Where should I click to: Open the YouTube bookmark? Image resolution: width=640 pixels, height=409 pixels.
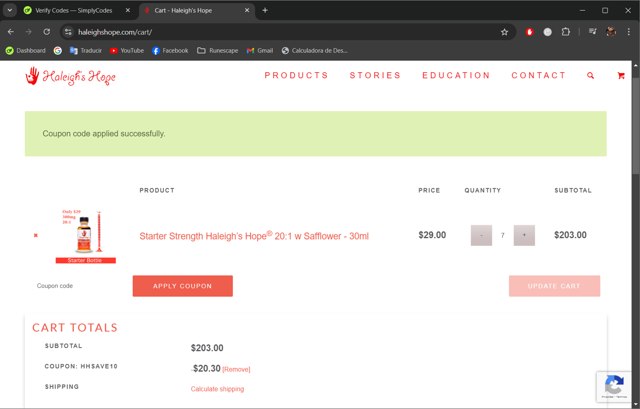[127, 51]
